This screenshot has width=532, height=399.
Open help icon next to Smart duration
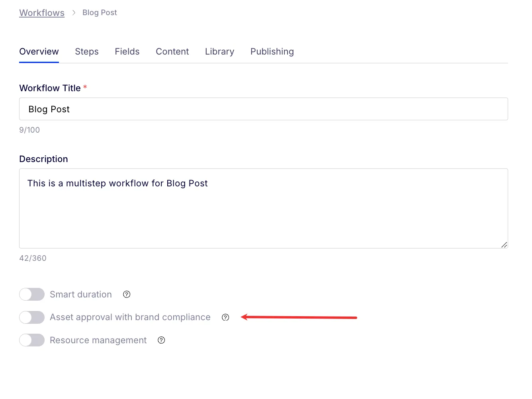pyautogui.click(x=127, y=294)
